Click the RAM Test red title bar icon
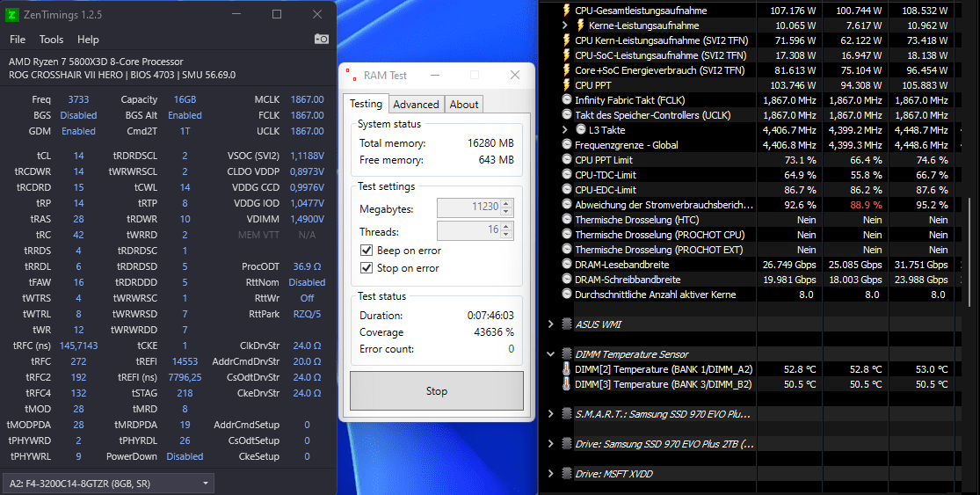This screenshot has height=495, width=980. (x=352, y=75)
